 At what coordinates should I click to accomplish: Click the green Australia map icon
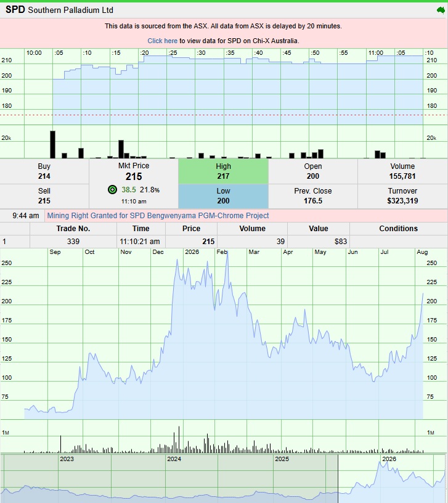coord(441,10)
